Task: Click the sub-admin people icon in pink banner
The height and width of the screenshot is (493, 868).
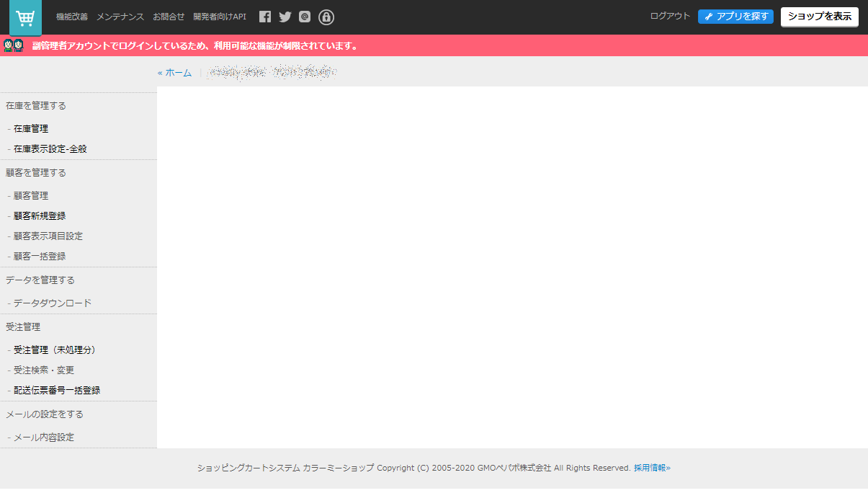Action: (14, 45)
